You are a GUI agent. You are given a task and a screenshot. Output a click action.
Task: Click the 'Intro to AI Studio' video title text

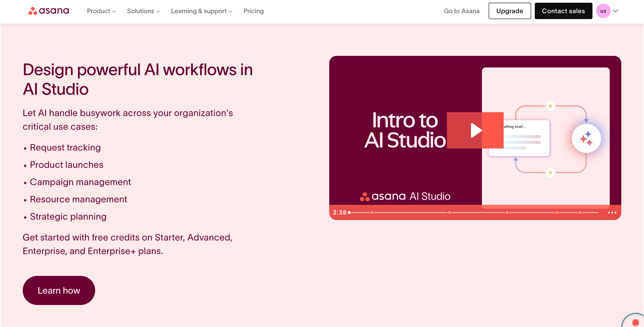click(405, 130)
